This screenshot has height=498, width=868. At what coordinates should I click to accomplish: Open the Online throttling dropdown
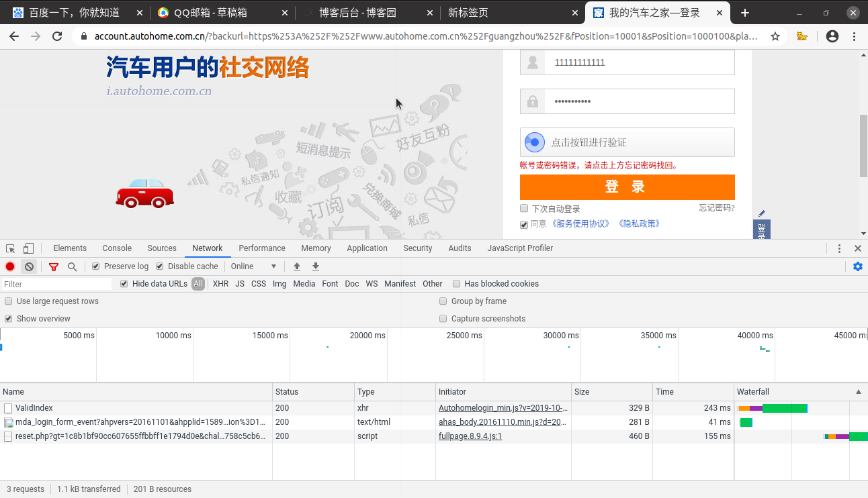pos(254,266)
